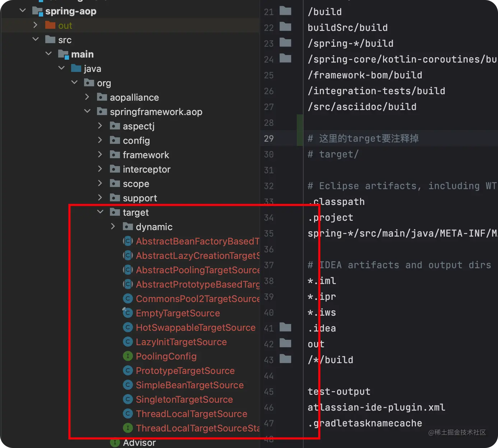Click the gutter folder icon on line 41
Image resolution: width=498 pixels, height=448 pixels.
pos(285,327)
